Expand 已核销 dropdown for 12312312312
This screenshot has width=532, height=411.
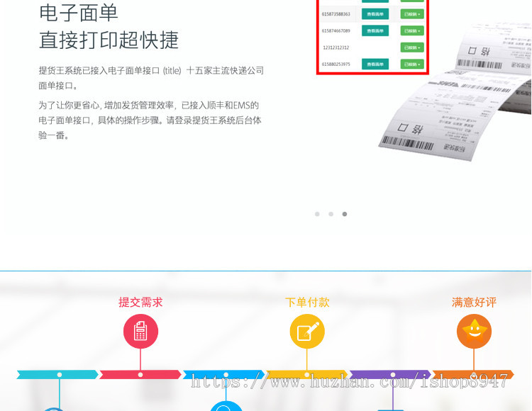[x=412, y=47]
